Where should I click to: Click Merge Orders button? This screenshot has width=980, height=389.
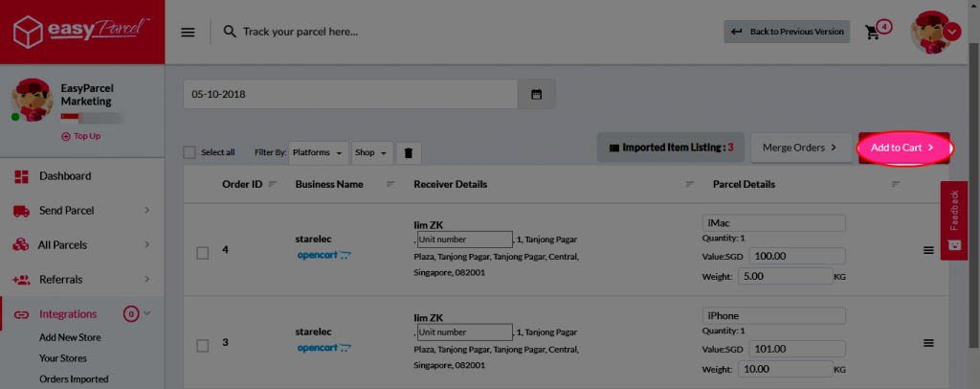pos(801,148)
